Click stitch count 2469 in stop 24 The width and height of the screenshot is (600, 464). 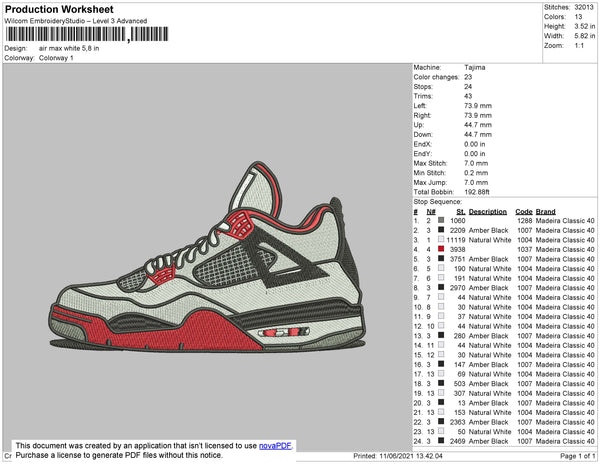click(x=458, y=441)
